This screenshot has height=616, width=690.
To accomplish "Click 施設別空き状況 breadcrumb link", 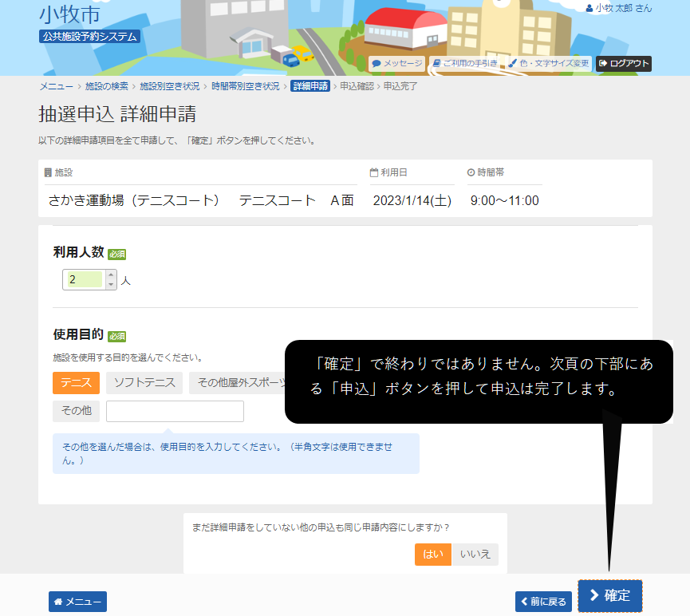I will click(169, 85).
